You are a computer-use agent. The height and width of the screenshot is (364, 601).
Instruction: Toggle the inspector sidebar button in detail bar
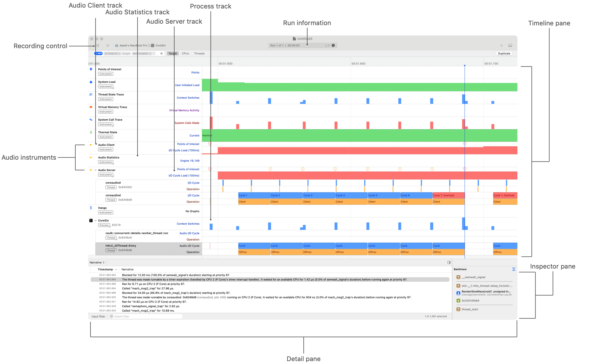tap(449, 262)
